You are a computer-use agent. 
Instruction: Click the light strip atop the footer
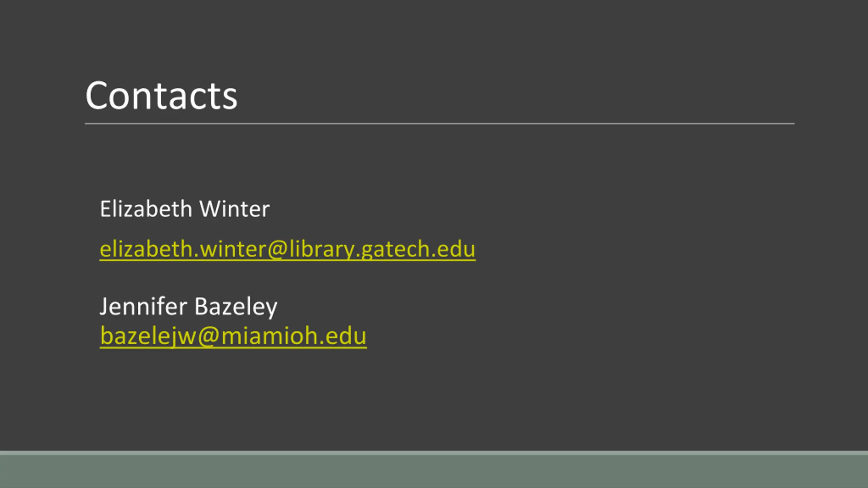click(x=434, y=453)
